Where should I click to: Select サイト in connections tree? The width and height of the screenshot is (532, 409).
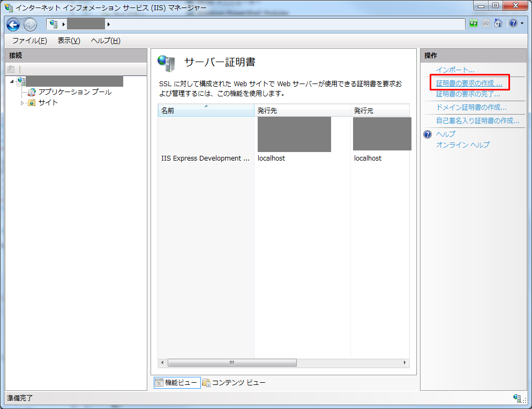[x=48, y=102]
